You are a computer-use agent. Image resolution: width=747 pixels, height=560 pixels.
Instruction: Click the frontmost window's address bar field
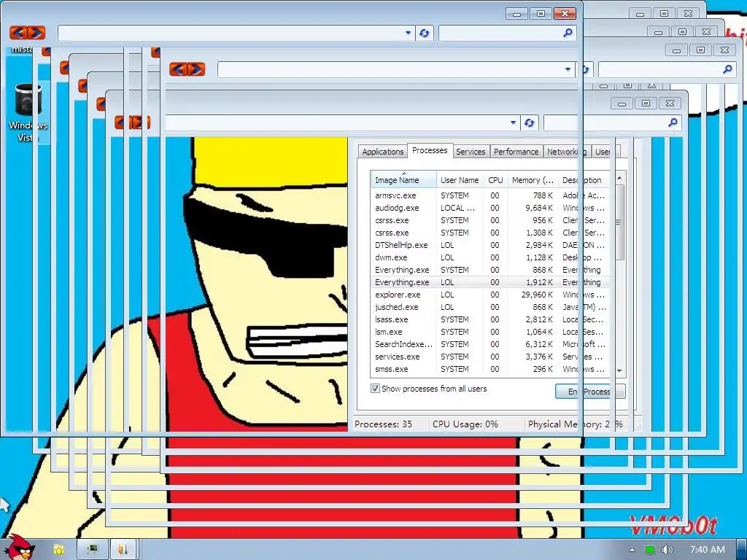pyautogui.click(x=236, y=33)
